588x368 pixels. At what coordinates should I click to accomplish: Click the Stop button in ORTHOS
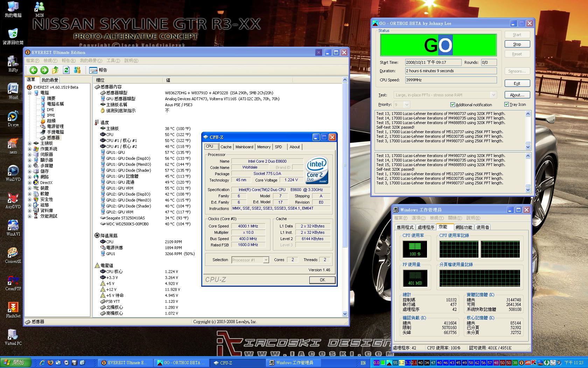[517, 44]
